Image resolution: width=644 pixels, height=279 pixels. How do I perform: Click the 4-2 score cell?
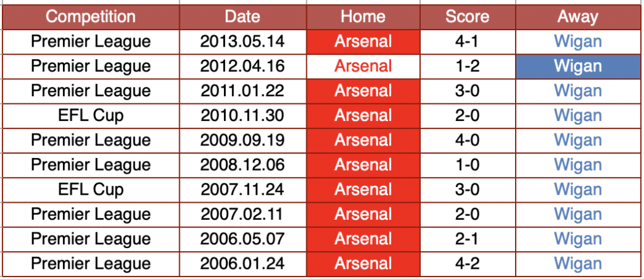point(467,263)
